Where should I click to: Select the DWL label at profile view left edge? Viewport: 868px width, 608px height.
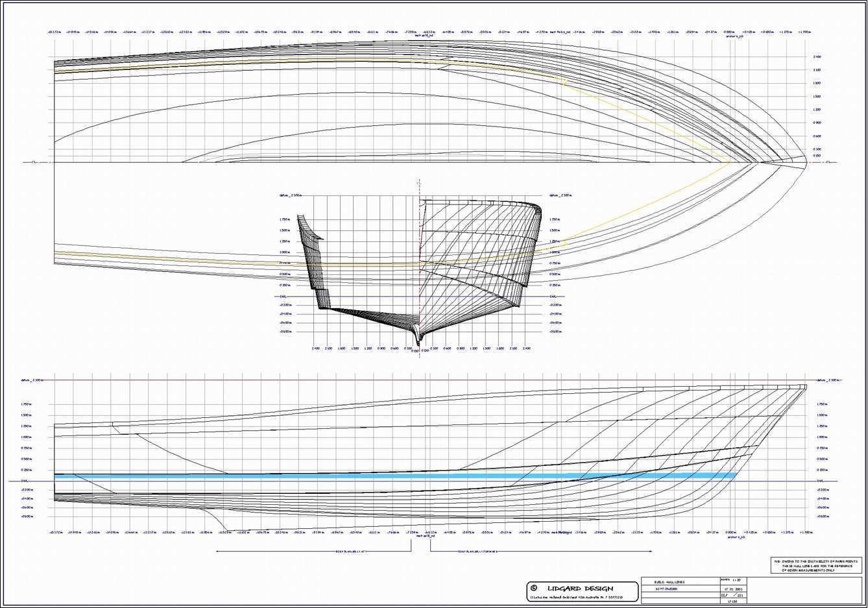coord(25,481)
